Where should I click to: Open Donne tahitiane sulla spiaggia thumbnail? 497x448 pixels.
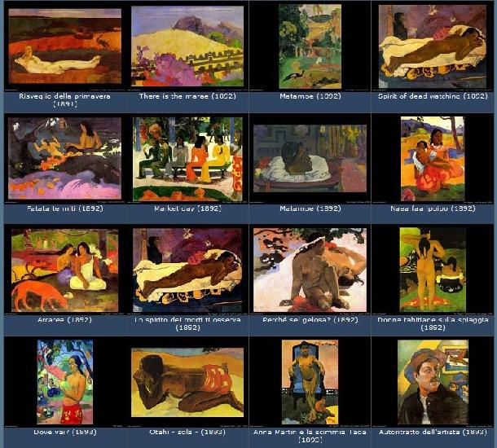tap(433, 270)
